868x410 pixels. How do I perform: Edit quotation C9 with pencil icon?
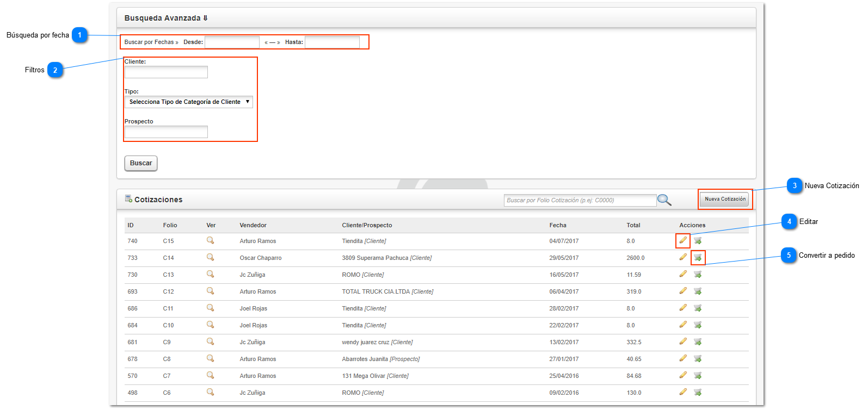point(683,341)
